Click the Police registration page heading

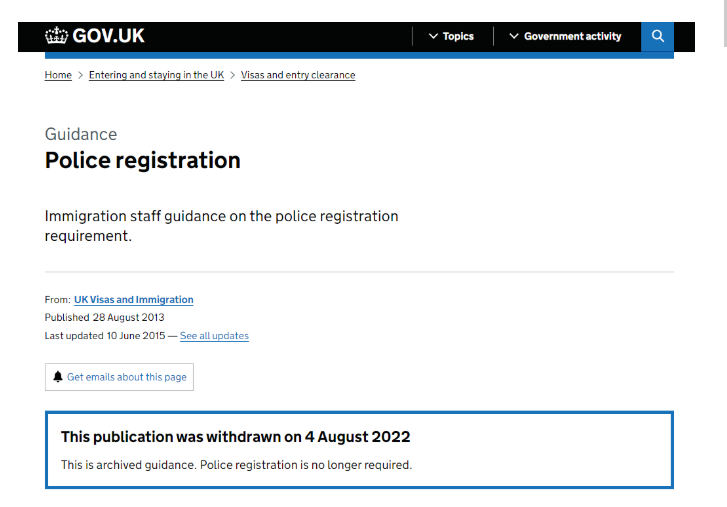143,160
